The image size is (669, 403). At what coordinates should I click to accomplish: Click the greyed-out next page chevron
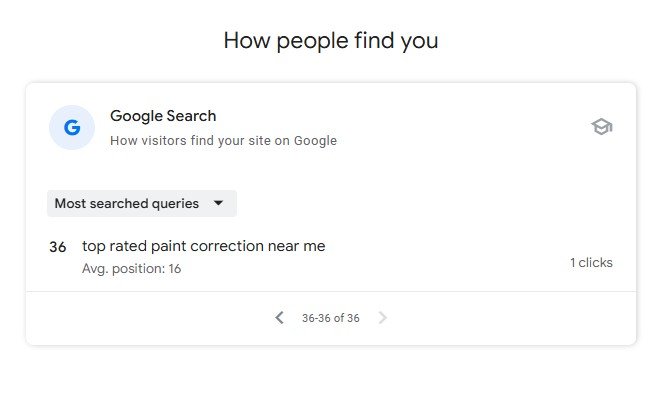coord(382,318)
